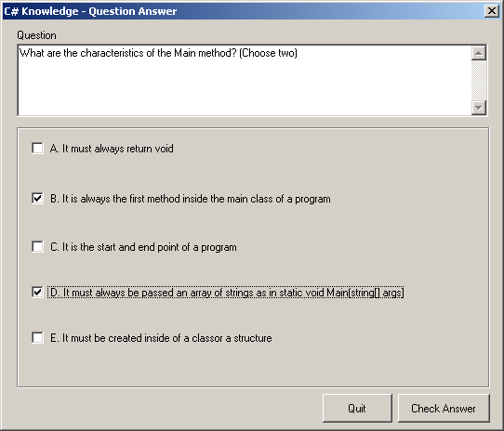Click the question scrollbar track
This screenshot has height=431, width=504.
pyautogui.click(x=479, y=80)
